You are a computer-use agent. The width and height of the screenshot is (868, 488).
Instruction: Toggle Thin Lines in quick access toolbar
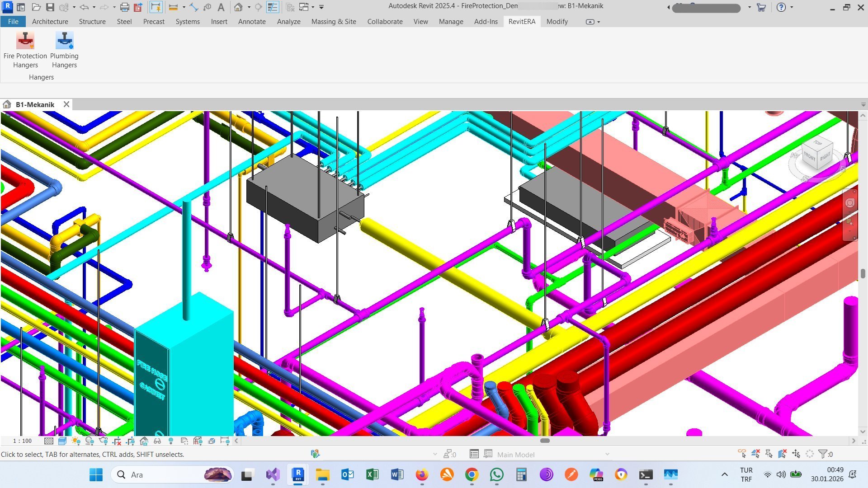tap(272, 7)
